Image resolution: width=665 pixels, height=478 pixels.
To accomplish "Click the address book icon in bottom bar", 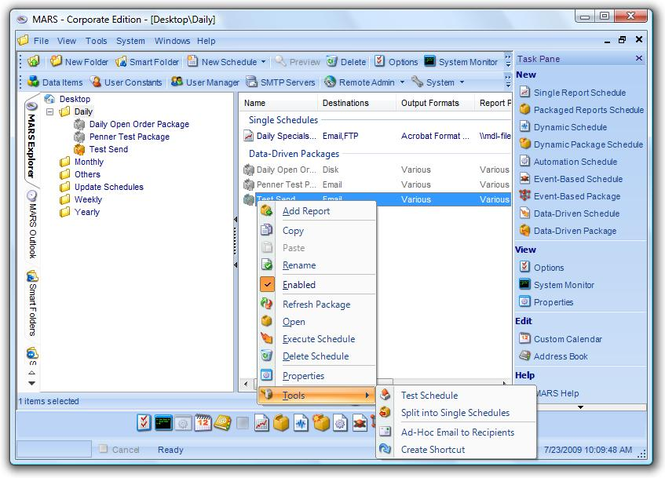I will [x=223, y=422].
